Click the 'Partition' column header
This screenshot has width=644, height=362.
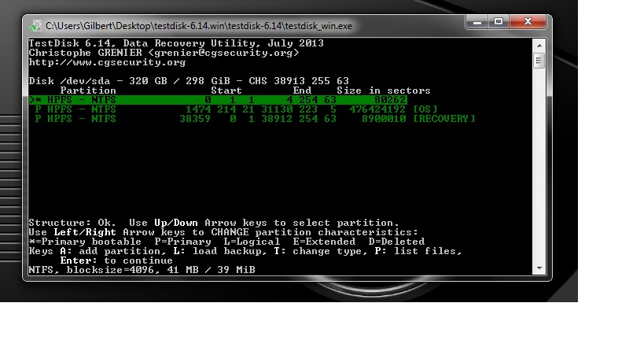click(88, 90)
